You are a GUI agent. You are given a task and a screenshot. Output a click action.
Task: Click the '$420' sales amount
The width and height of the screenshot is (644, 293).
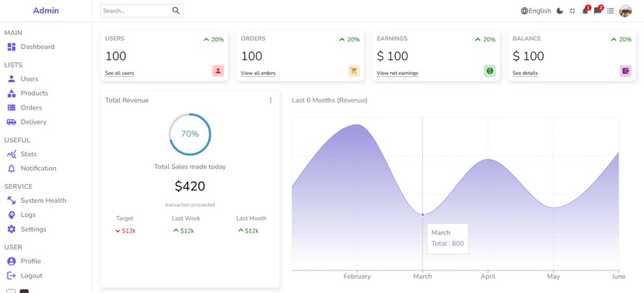click(190, 187)
